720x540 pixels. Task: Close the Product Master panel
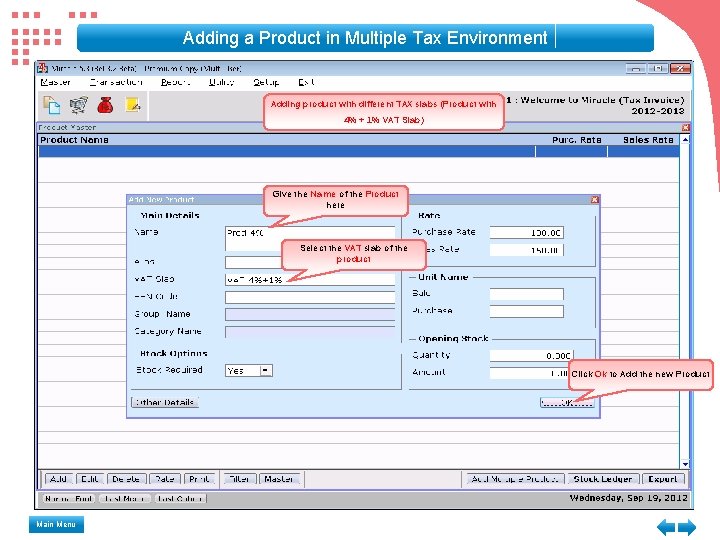point(685,127)
